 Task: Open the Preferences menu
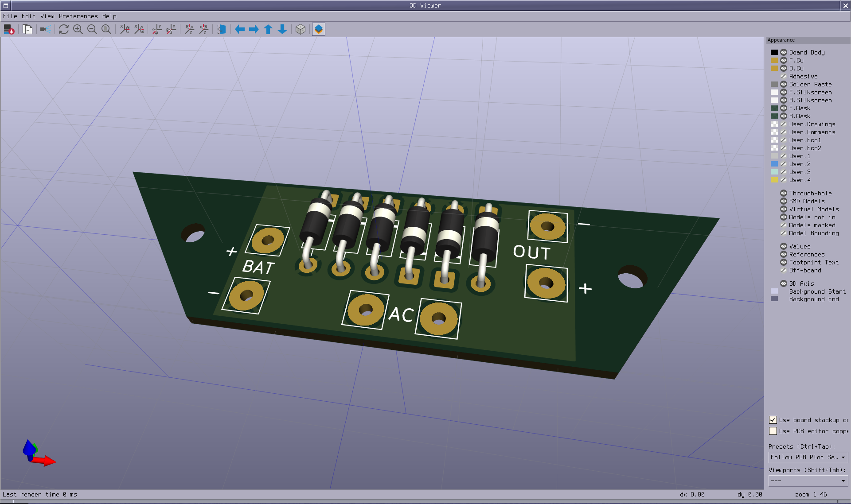pyautogui.click(x=78, y=16)
